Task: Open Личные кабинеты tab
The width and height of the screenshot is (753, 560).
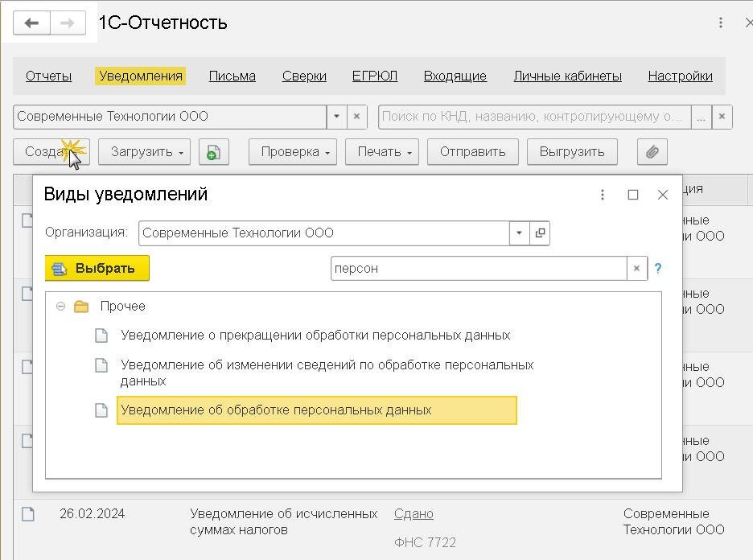Action: click(567, 76)
